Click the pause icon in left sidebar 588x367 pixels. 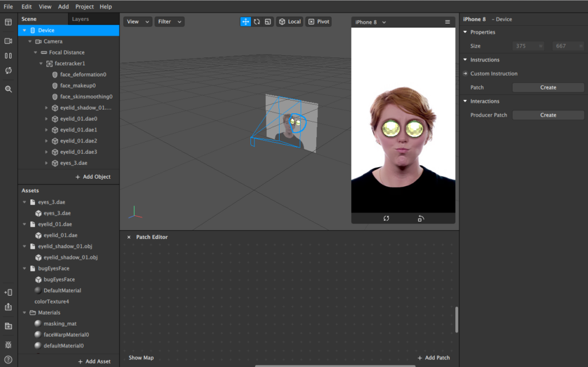[8, 56]
